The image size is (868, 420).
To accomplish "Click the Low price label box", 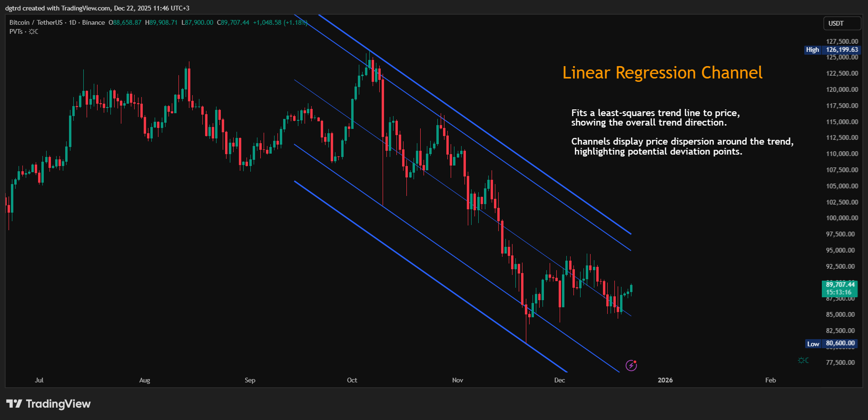I will pos(832,343).
